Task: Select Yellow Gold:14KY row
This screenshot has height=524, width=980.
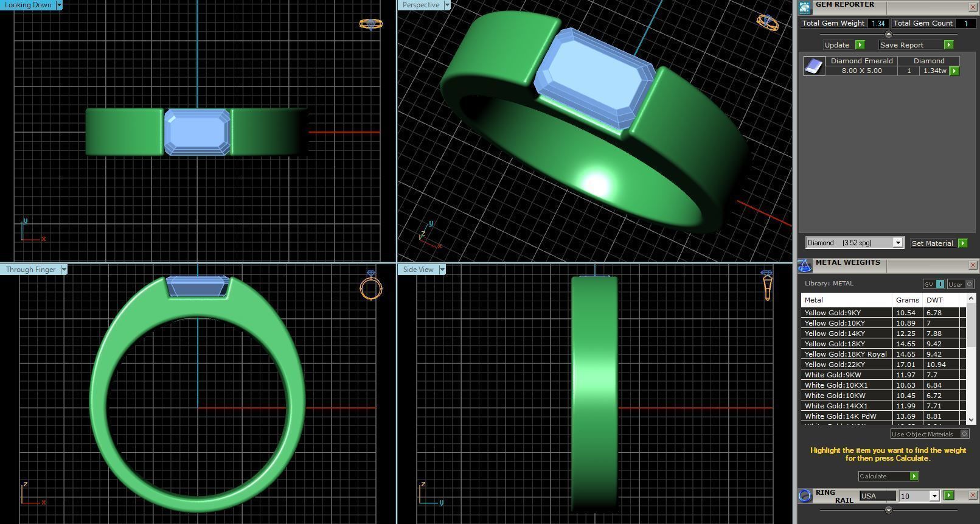Action: point(883,334)
